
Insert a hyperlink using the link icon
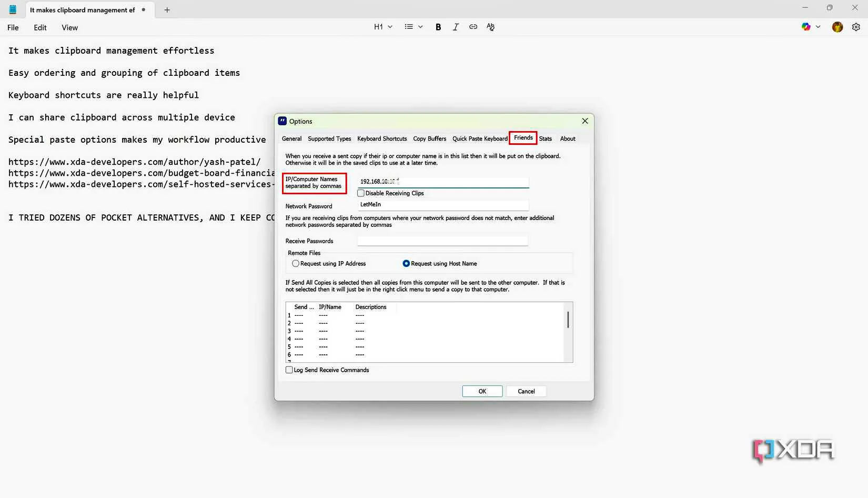coord(473,27)
